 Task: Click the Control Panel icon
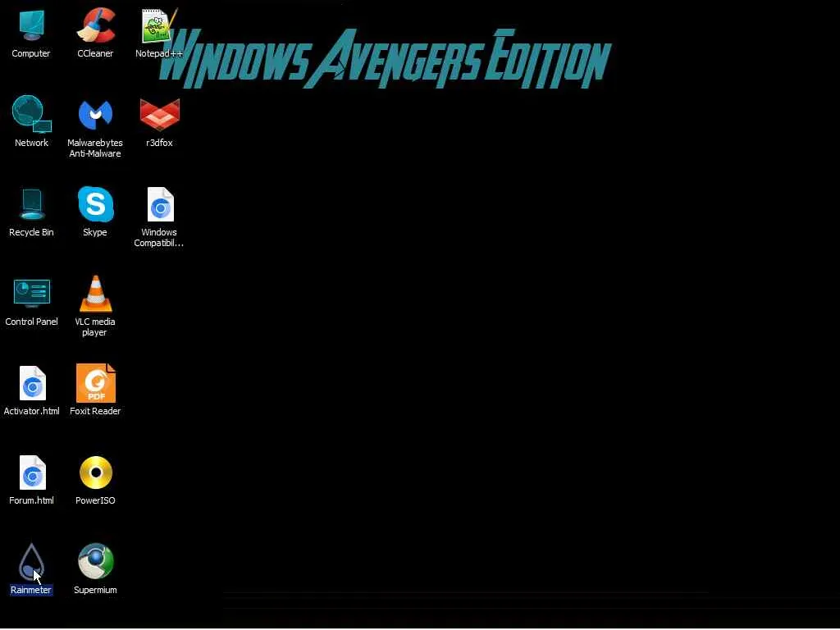tap(32, 293)
